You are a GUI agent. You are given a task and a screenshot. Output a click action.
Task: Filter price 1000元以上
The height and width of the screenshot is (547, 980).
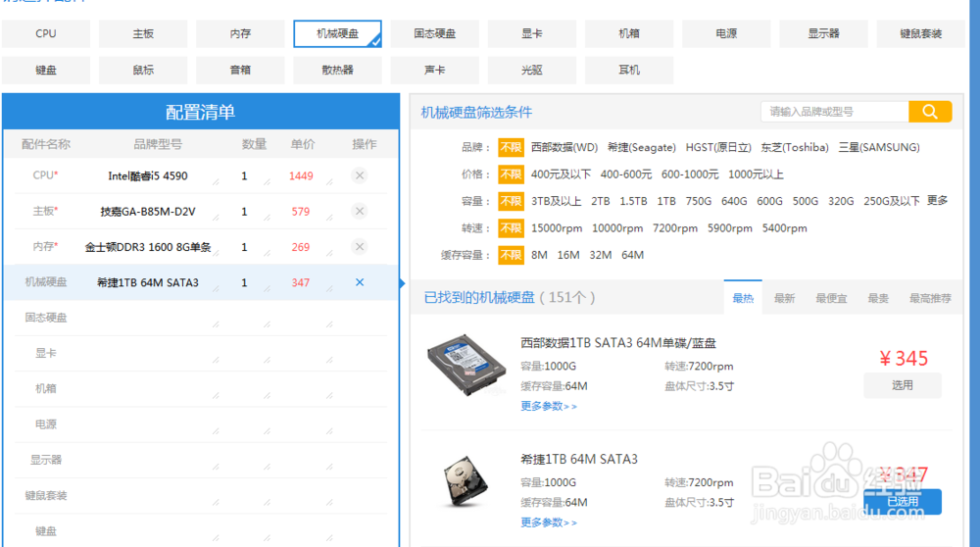tap(756, 174)
